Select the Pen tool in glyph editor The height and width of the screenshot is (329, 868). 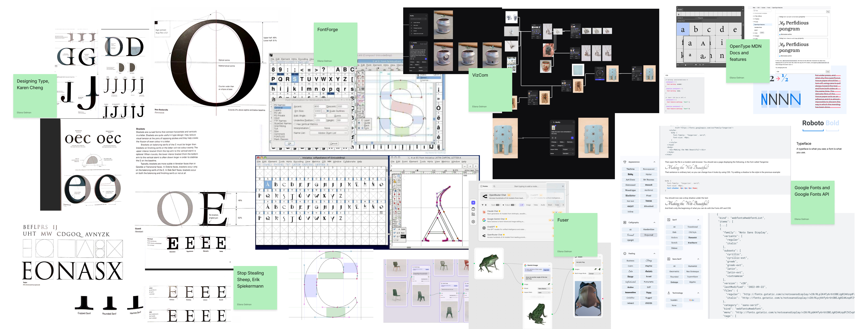(395, 190)
